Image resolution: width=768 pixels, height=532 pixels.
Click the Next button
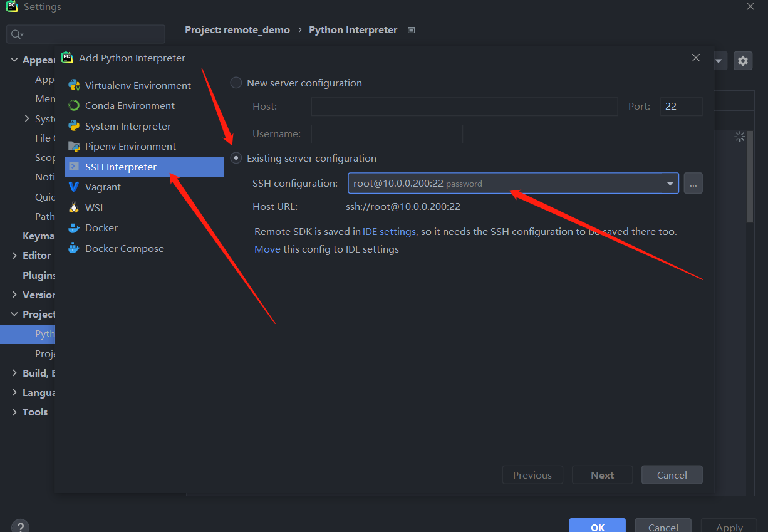(x=603, y=475)
